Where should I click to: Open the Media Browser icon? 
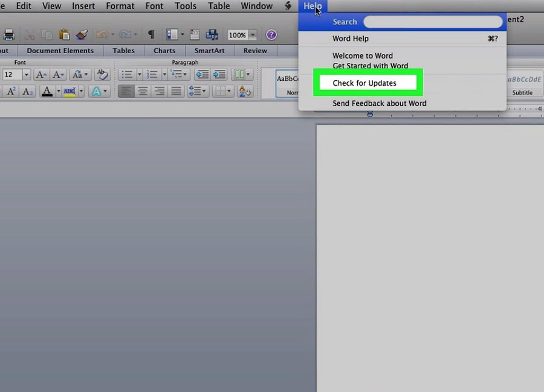click(x=212, y=34)
